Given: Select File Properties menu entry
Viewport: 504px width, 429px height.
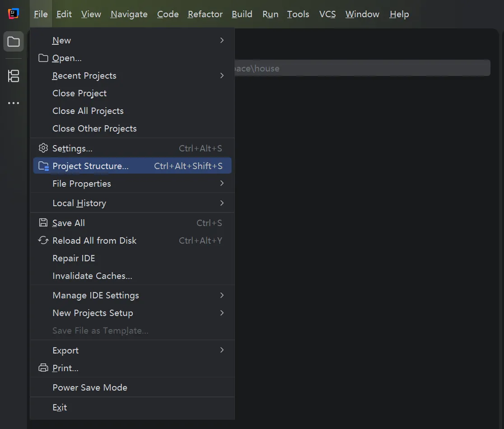Looking at the screenshot, I should pos(132,184).
